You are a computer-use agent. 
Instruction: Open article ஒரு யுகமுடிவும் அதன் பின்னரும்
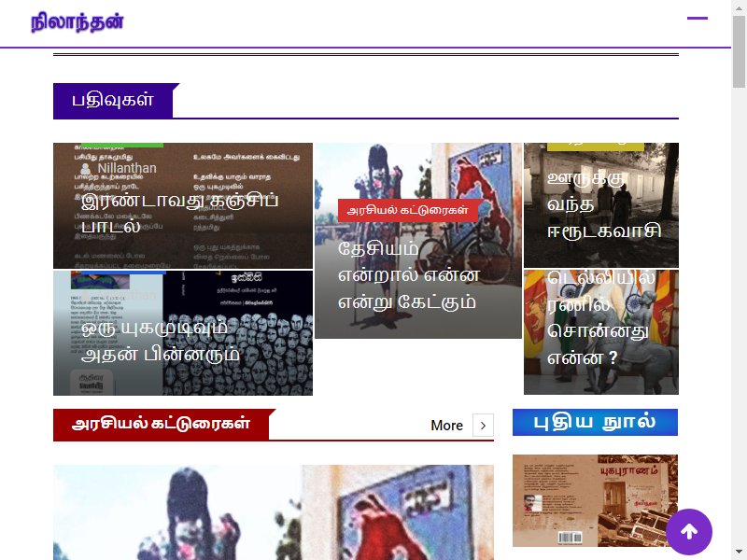(161, 342)
